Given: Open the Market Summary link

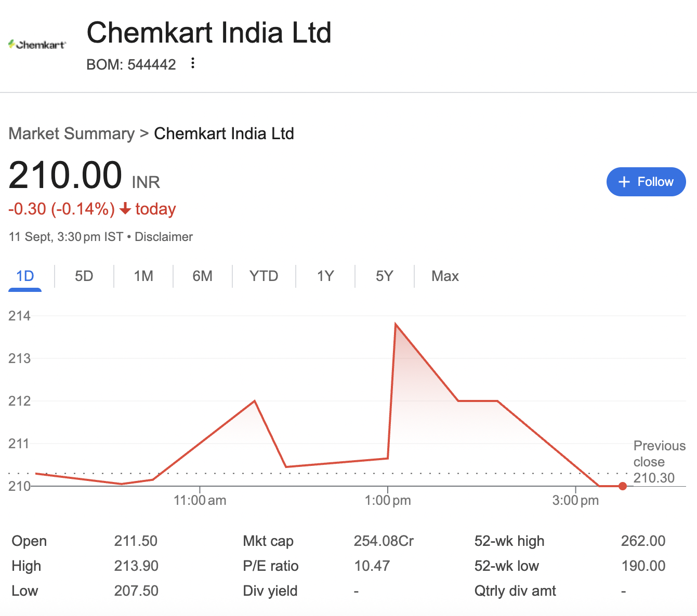Looking at the screenshot, I should click(x=72, y=133).
